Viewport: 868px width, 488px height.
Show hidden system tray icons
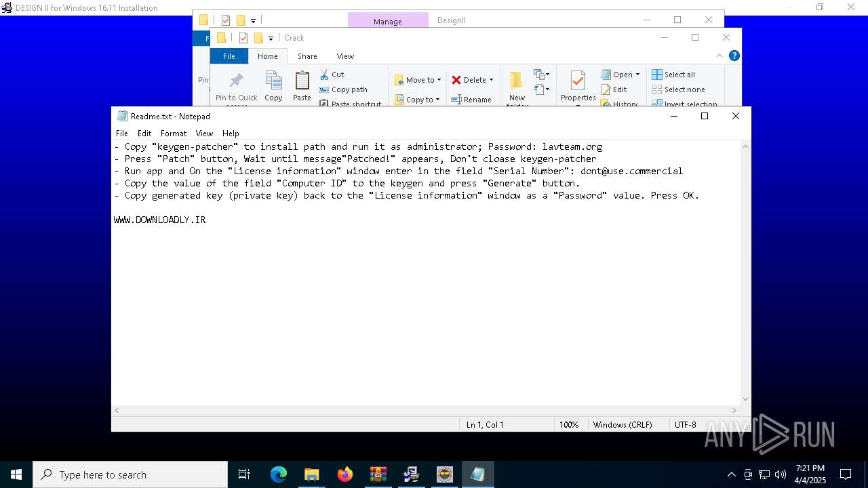click(731, 474)
